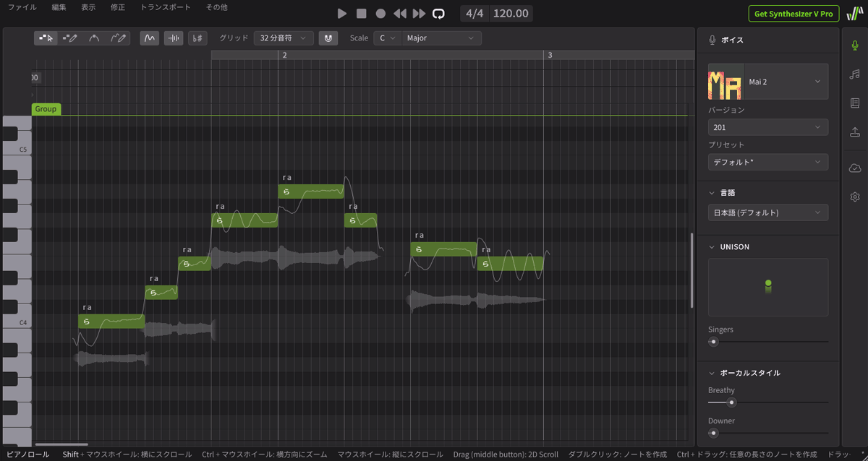This screenshot has width=868, height=461.
Task: Click the 120.00 tempo field
Action: (511, 13)
